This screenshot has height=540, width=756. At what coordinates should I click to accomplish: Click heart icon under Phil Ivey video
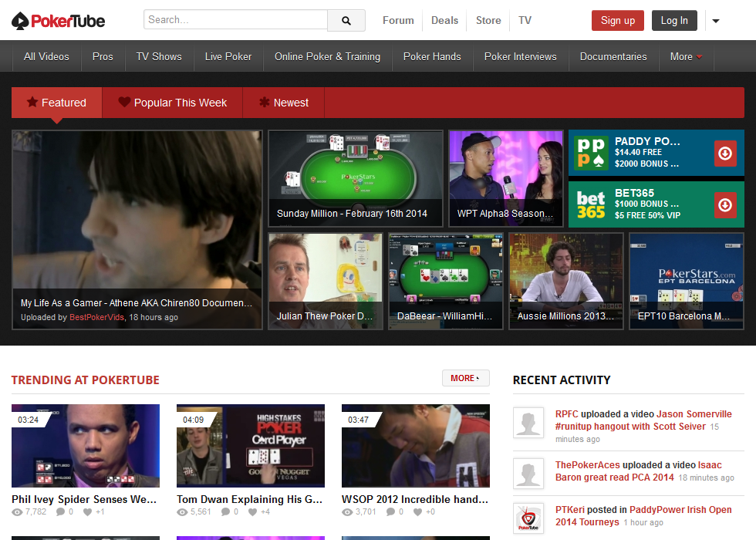pyautogui.click(x=87, y=512)
